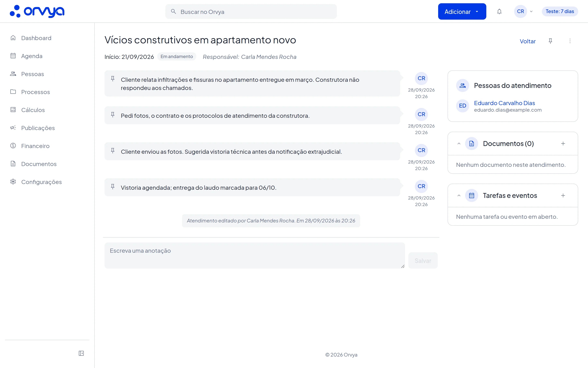
Task: Navigate to Processos
Action: [36, 92]
